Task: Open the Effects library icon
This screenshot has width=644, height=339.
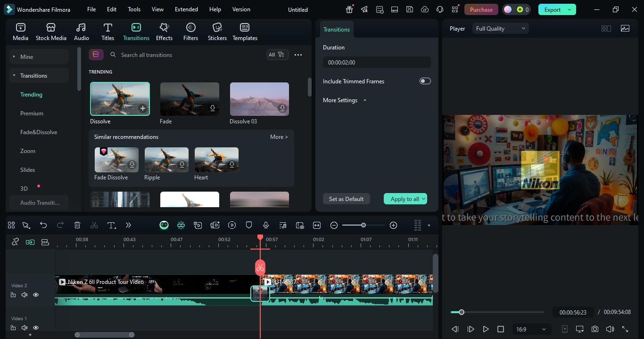Action: 164,32
